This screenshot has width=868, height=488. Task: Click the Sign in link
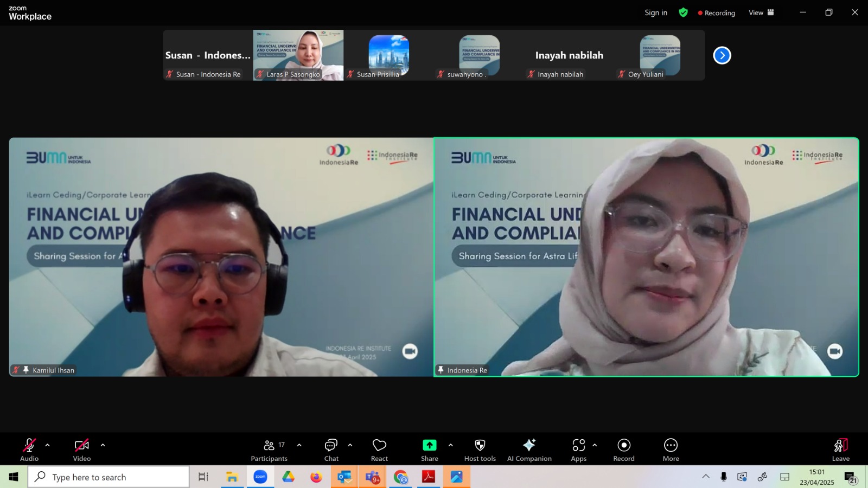(656, 12)
